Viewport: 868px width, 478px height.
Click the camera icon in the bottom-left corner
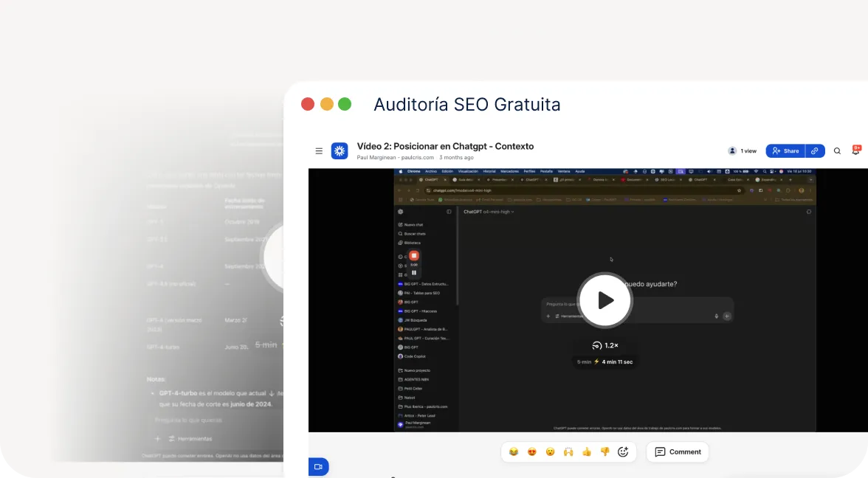click(x=318, y=466)
